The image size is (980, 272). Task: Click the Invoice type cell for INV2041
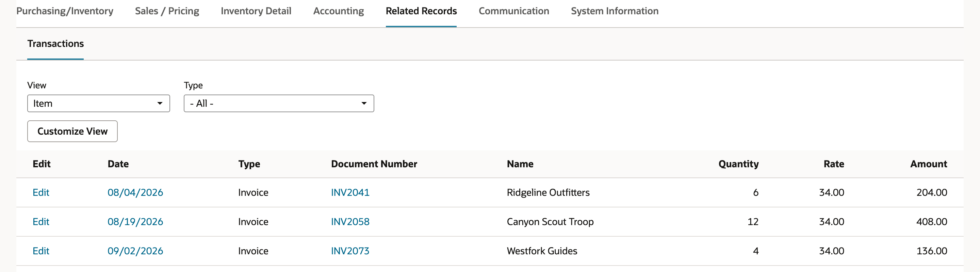pos(254,192)
